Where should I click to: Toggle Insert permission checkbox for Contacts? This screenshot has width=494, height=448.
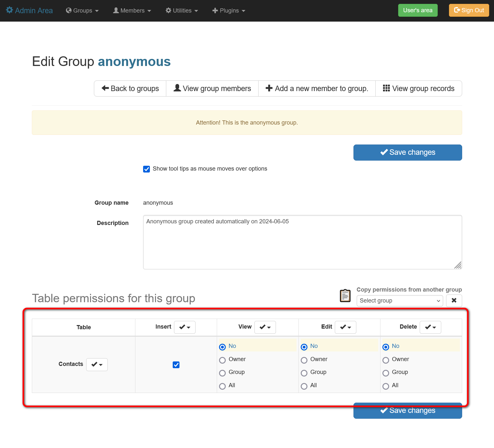coord(176,365)
